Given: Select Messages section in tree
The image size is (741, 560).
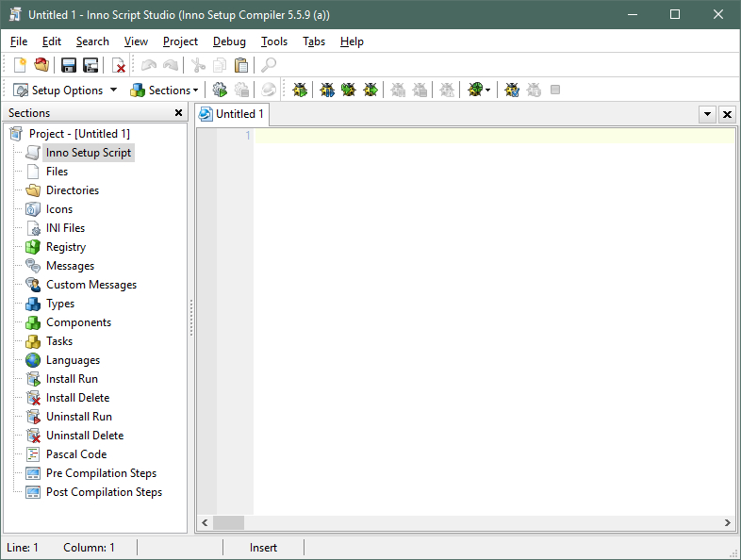Looking at the screenshot, I should point(71,266).
